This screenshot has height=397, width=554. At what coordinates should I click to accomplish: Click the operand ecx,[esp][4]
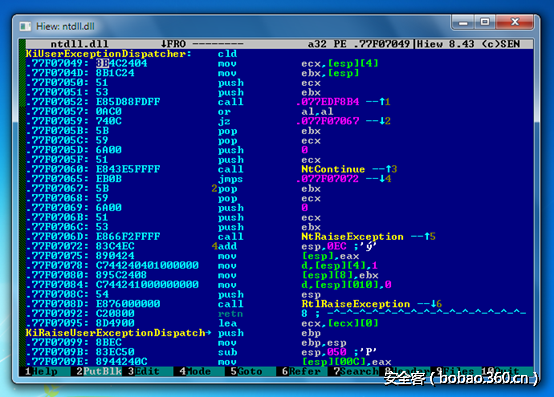pos(340,63)
